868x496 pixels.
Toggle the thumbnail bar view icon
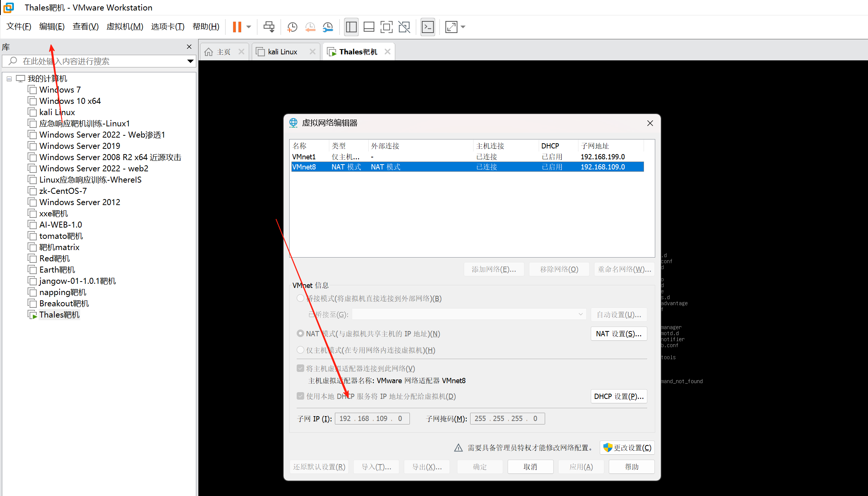[369, 27]
